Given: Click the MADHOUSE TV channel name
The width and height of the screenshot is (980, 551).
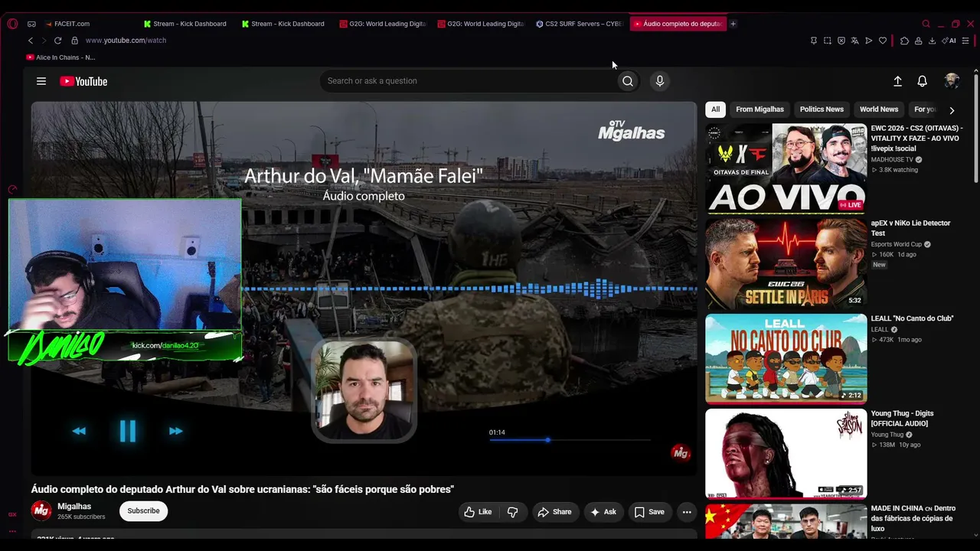Looking at the screenshot, I should (x=892, y=160).
